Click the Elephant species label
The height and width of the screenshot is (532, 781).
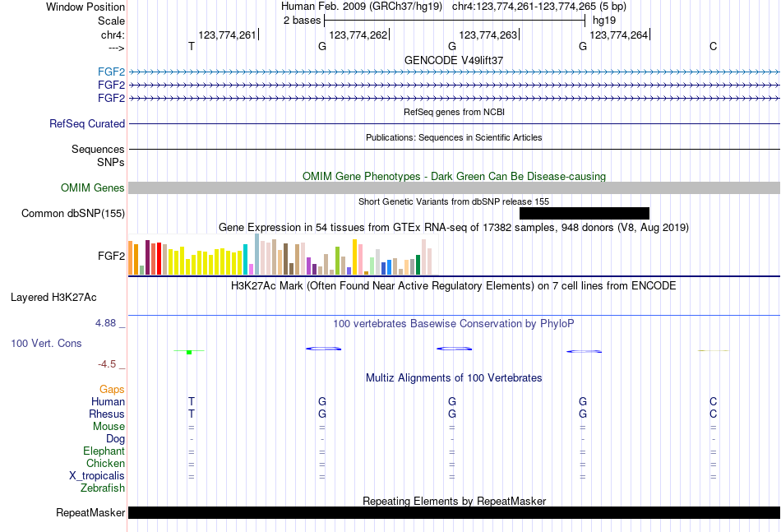click(x=104, y=451)
